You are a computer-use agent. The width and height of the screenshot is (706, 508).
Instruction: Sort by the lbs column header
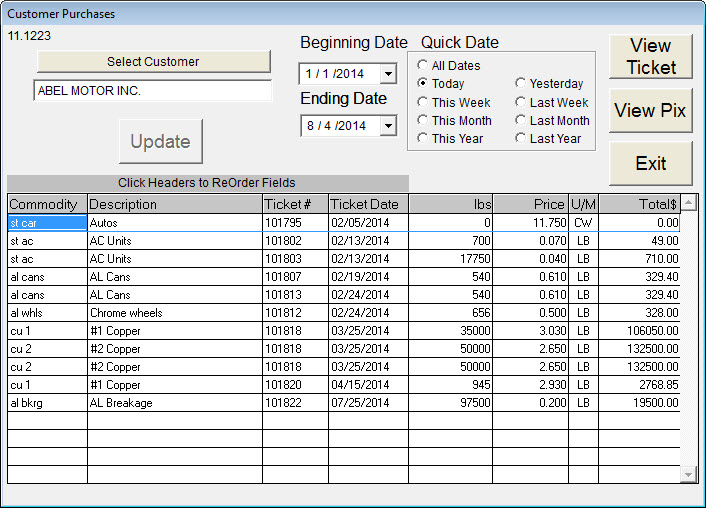click(451, 204)
